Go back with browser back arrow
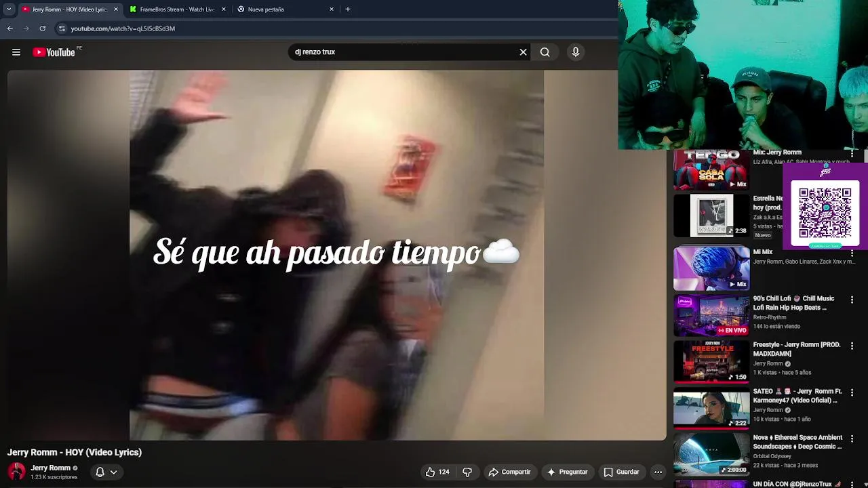This screenshot has width=868, height=488. (10, 28)
